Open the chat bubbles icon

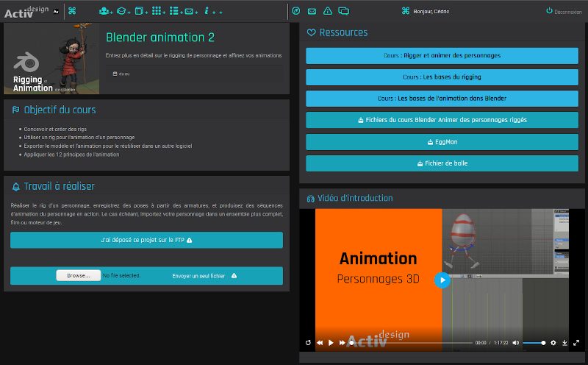tap(343, 11)
